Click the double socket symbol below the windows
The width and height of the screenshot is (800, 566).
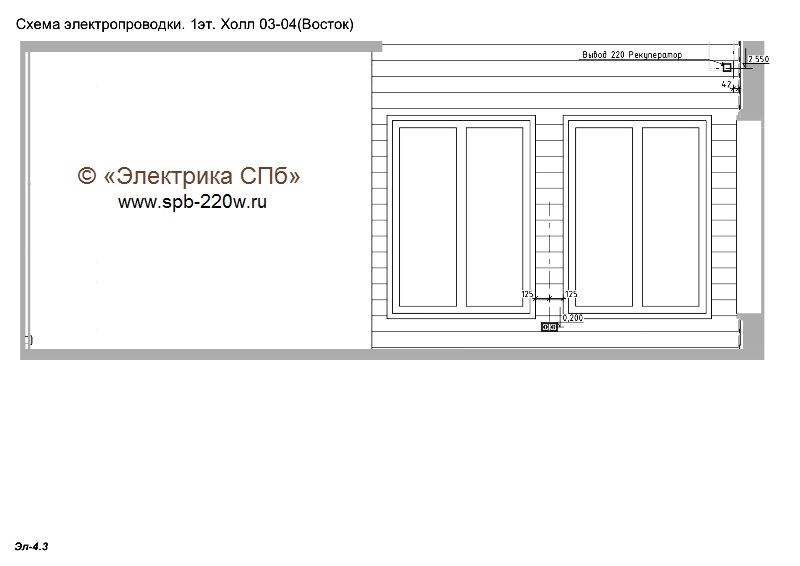point(549,327)
